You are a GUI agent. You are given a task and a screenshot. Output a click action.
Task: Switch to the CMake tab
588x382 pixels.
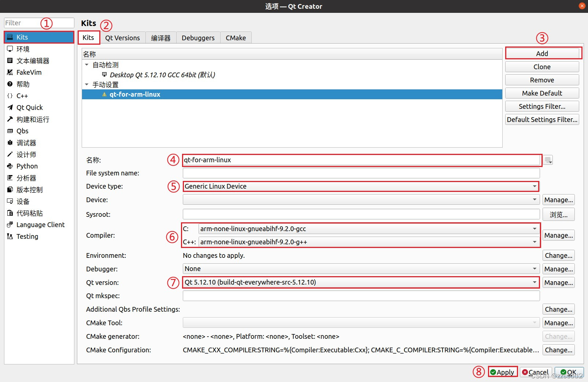(236, 38)
